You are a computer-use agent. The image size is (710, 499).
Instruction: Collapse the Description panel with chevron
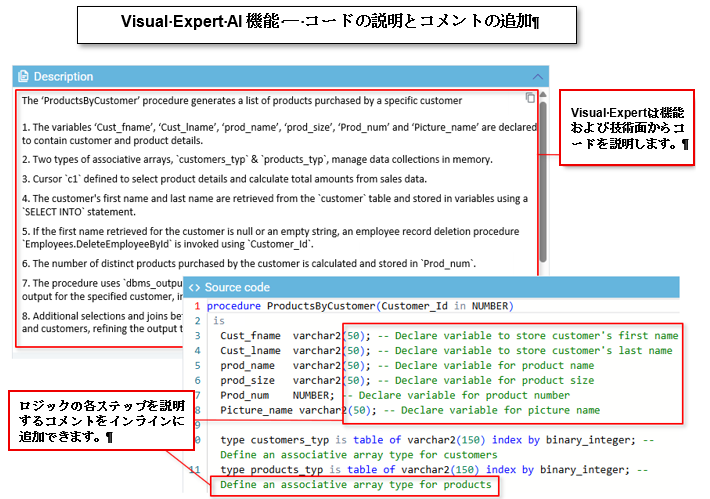pos(539,76)
